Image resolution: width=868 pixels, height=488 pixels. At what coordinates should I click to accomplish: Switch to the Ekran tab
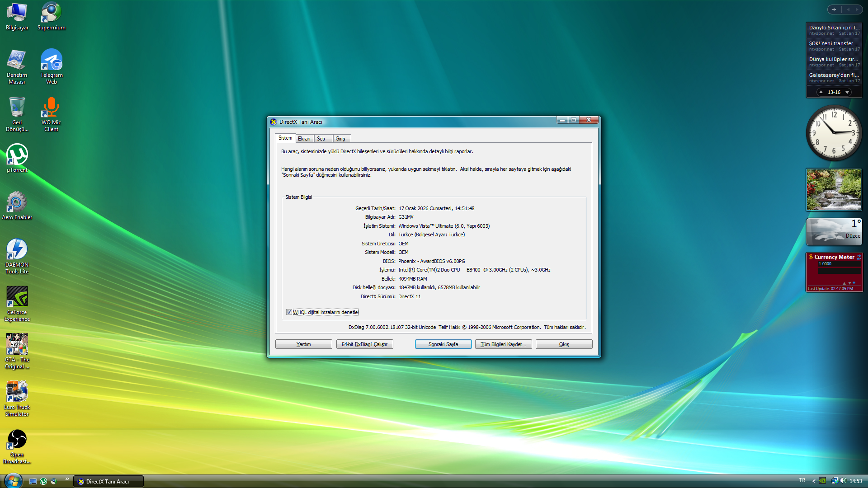[x=304, y=139]
